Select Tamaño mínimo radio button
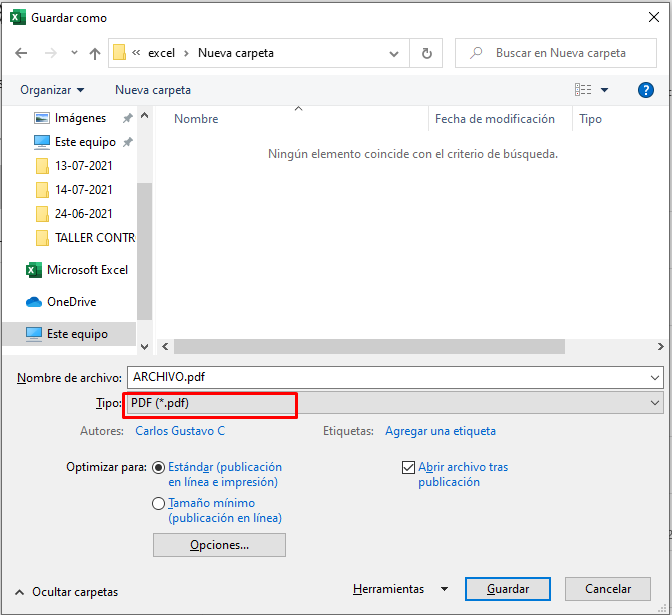672x615 pixels. (x=158, y=504)
